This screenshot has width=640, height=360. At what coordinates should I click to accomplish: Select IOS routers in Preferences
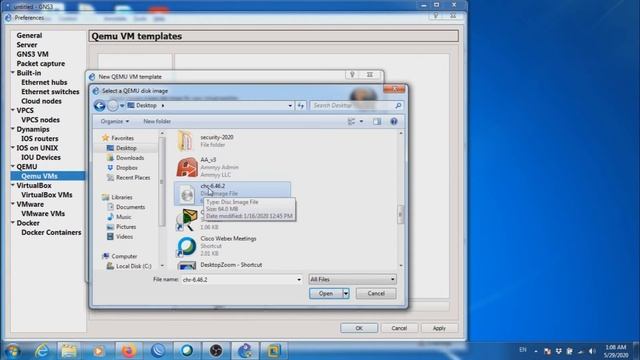pyautogui.click(x=40, y=139)
